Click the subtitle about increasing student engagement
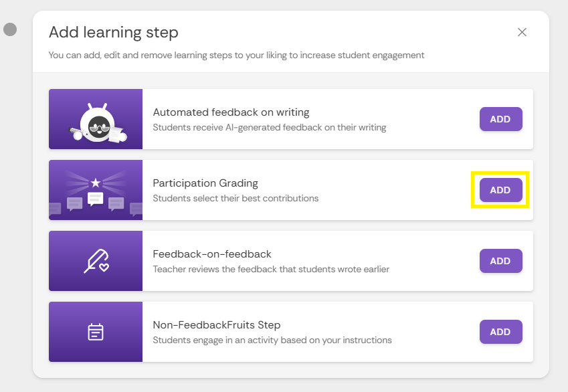The width and height of the screenshot is (568, 392). [x=236, y=55]
